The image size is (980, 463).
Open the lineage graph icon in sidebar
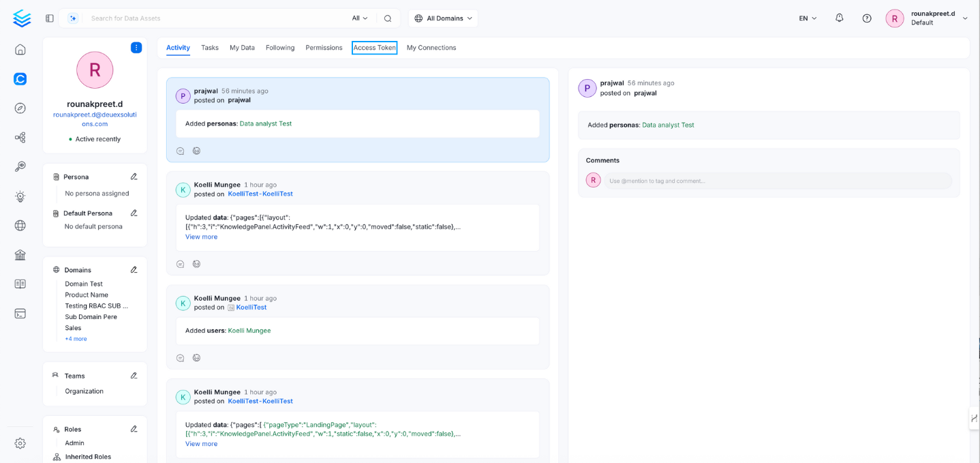pos(20,136)
